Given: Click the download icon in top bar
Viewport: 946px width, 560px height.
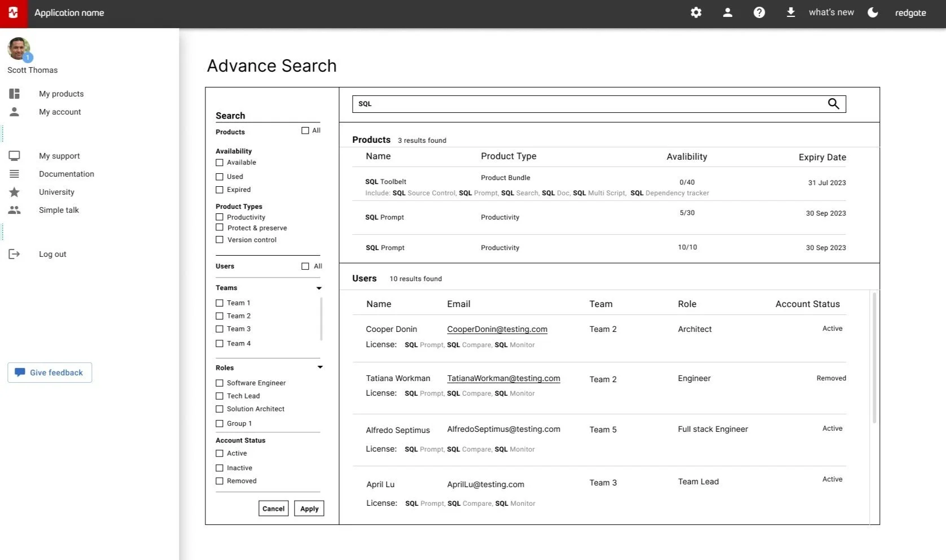Looking at the screenshot, I should (791, 12).
